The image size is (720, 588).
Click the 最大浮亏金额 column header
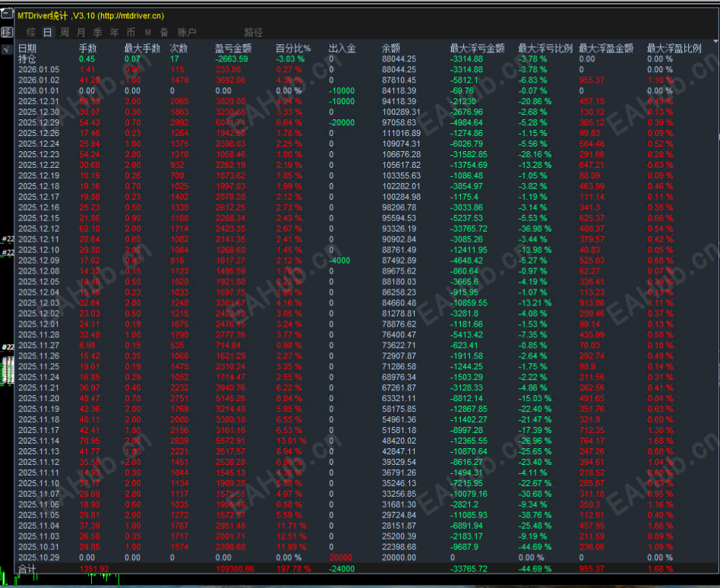(x=477, y=48)
